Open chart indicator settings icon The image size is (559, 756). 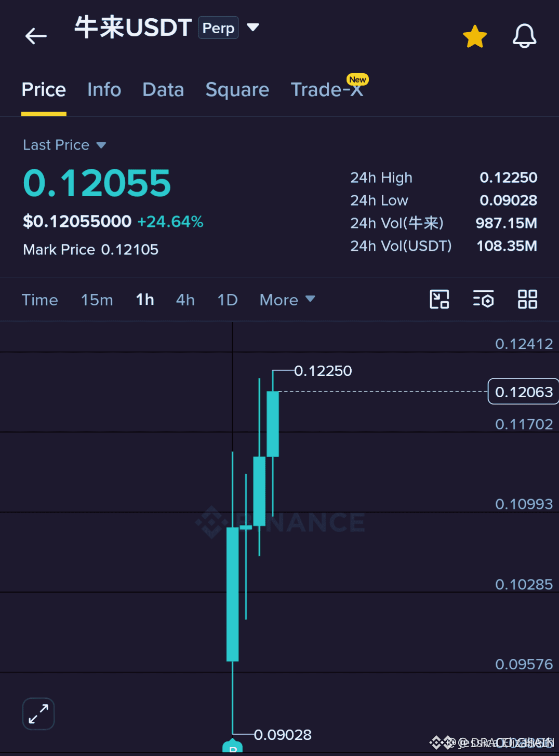coord(483,300)
